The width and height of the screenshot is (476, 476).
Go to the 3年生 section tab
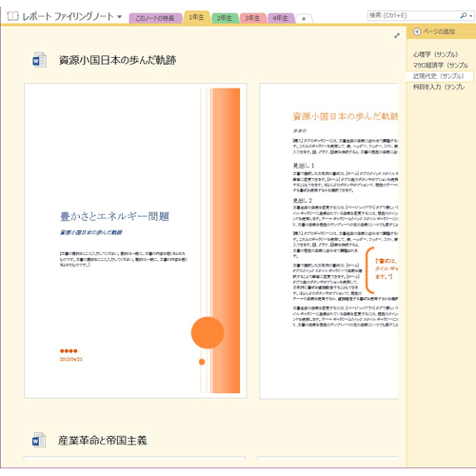pyautogui.click(x=252, y=18)
